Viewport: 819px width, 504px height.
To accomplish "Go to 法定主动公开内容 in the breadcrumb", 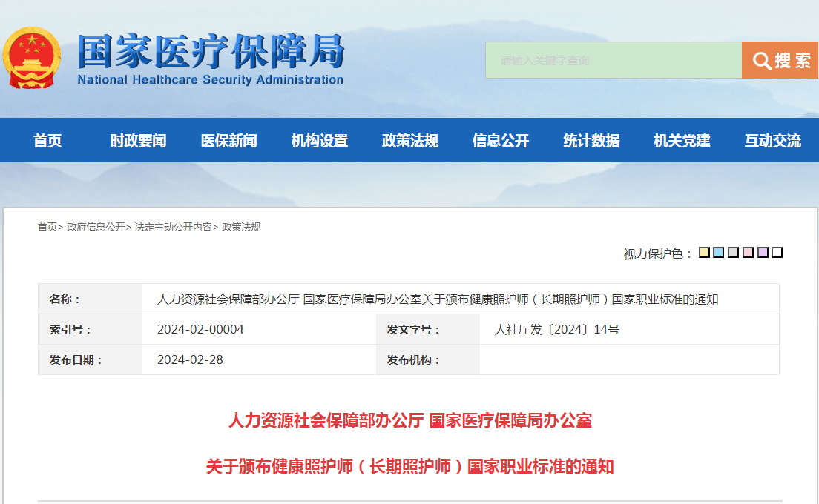I will [174, 227].
